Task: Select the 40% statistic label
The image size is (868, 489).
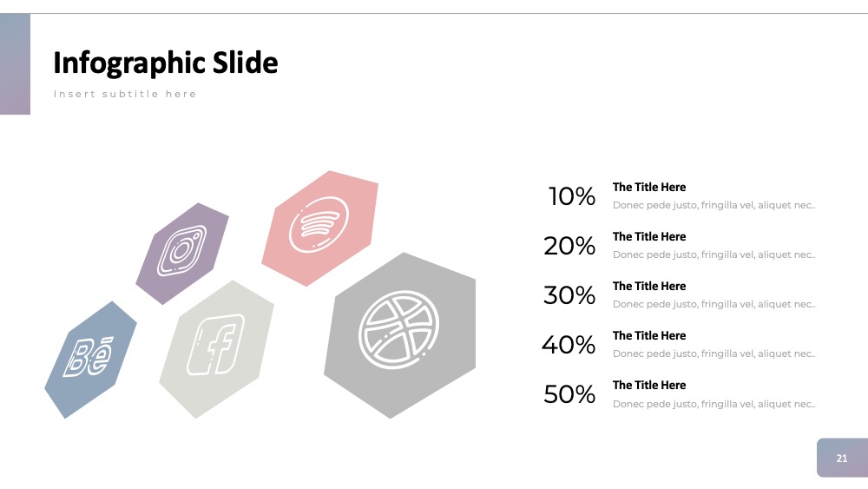Action: 569,345
